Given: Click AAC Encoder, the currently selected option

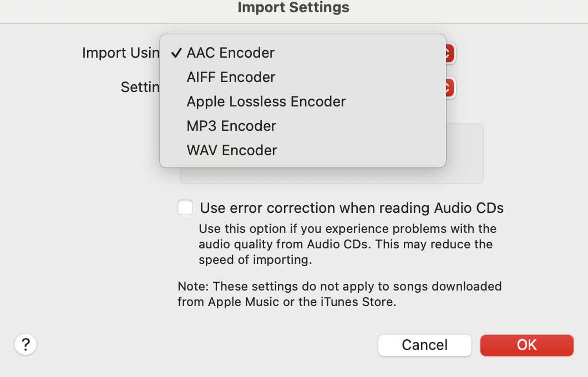Looking at the screenshot, I should (231, 53).
